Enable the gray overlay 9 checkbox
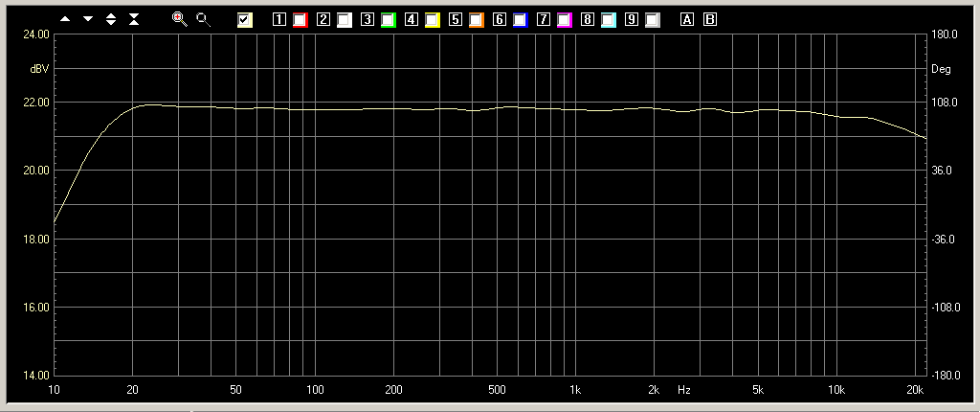The width and height of the screenshot is (980, 412). coord(653,20)
